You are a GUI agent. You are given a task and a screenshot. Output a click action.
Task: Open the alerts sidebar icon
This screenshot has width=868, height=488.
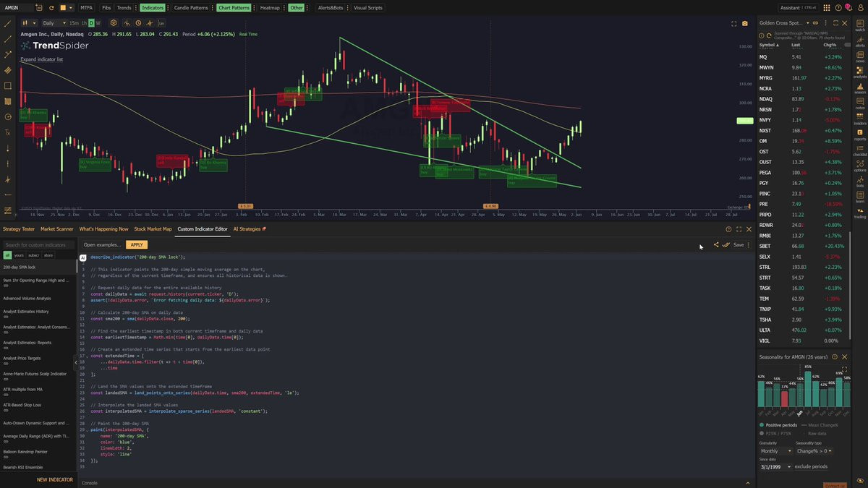[x=860, y=41]
